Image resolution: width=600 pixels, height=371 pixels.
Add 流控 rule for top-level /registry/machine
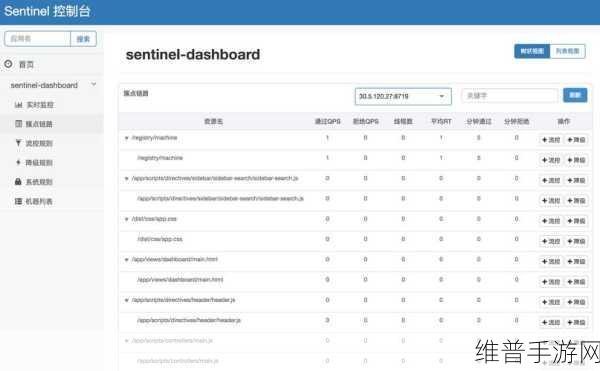(551, 140)
